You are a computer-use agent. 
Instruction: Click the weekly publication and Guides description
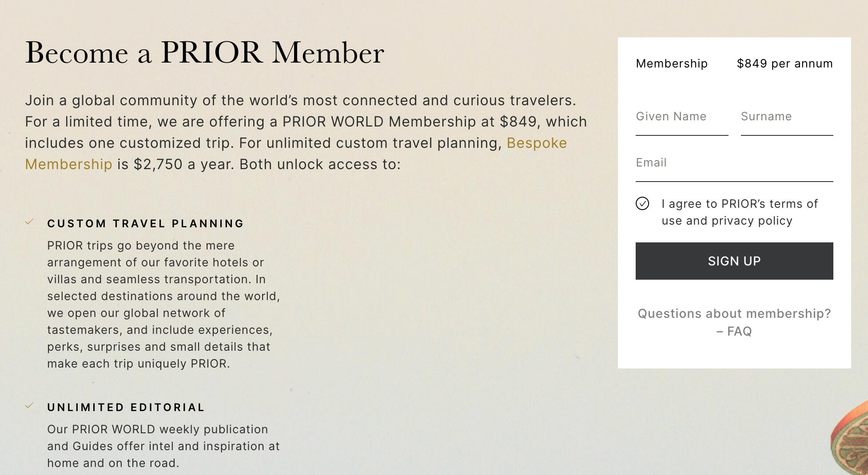163,446
